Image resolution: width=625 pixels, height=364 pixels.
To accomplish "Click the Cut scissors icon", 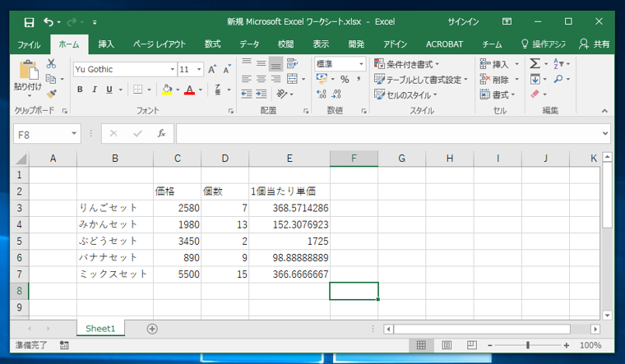I will tap(51, 64).
